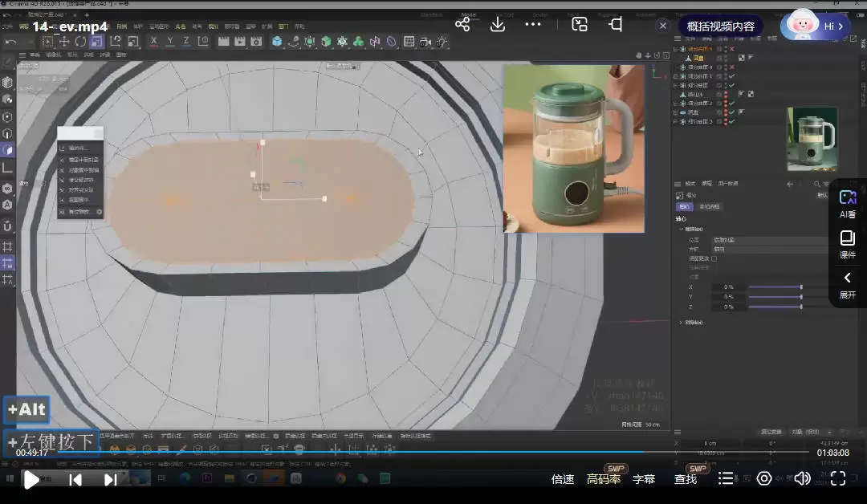The image size is (867, 504).
Task: Tick the checkbox in the attributes panel
Action: click(x=714, y=258)
